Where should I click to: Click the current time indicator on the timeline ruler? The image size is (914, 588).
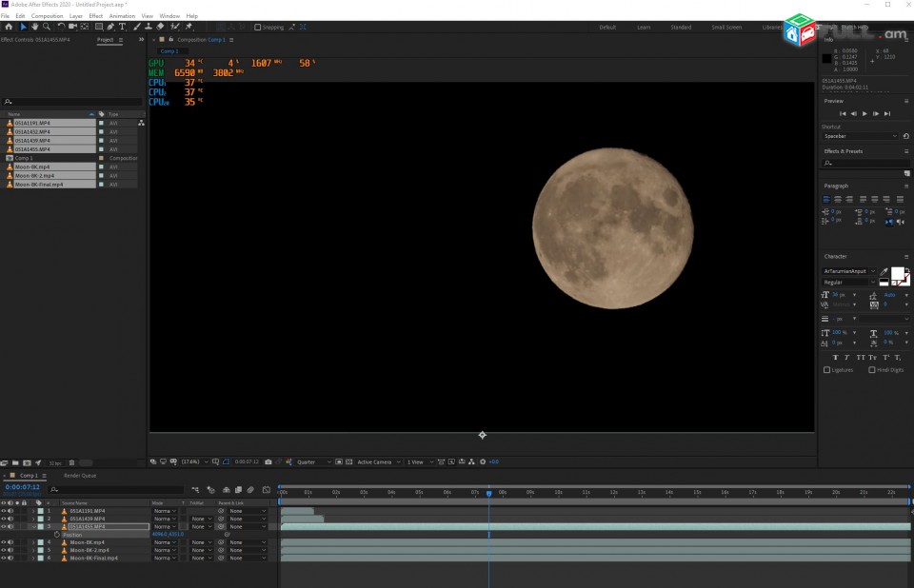pos(488,493)
